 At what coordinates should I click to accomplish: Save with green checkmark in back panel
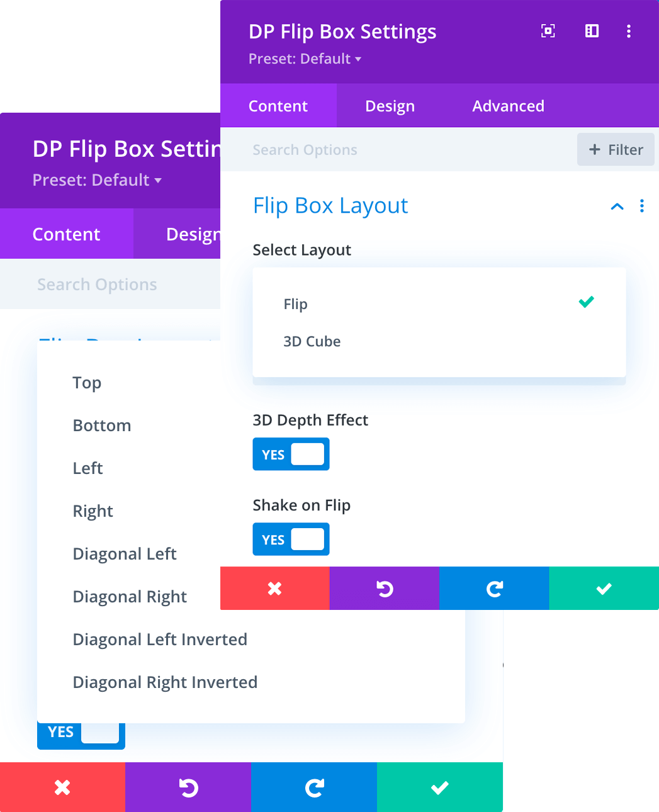440,787
